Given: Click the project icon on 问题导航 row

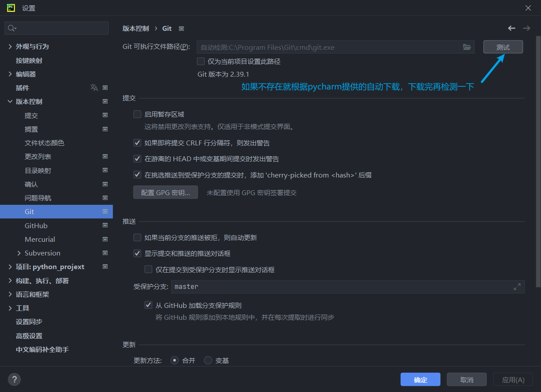Looking at the screenshot, I should pos(105,198).
